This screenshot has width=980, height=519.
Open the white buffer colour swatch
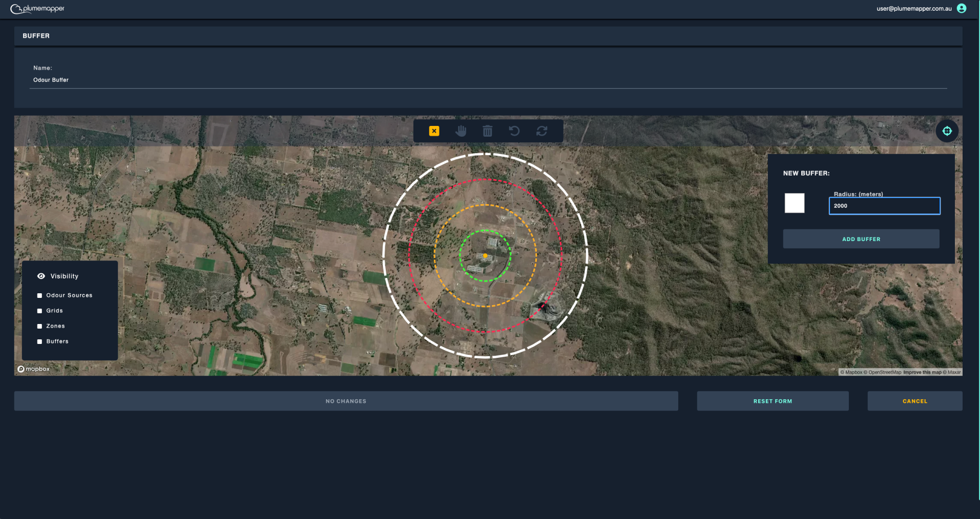click(795, 203)
